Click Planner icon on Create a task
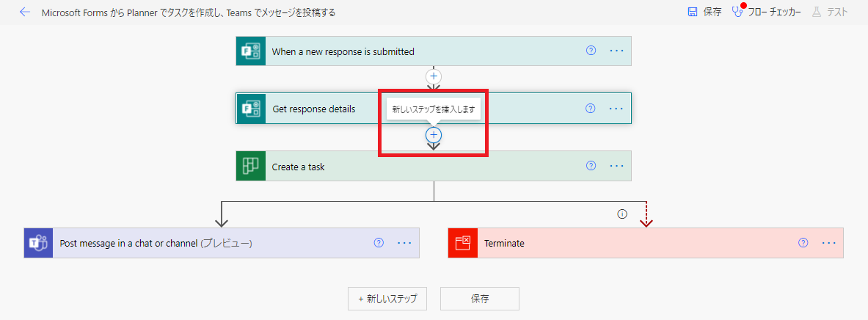This screenshot has height=320, width=868. [x=251, y=166]
